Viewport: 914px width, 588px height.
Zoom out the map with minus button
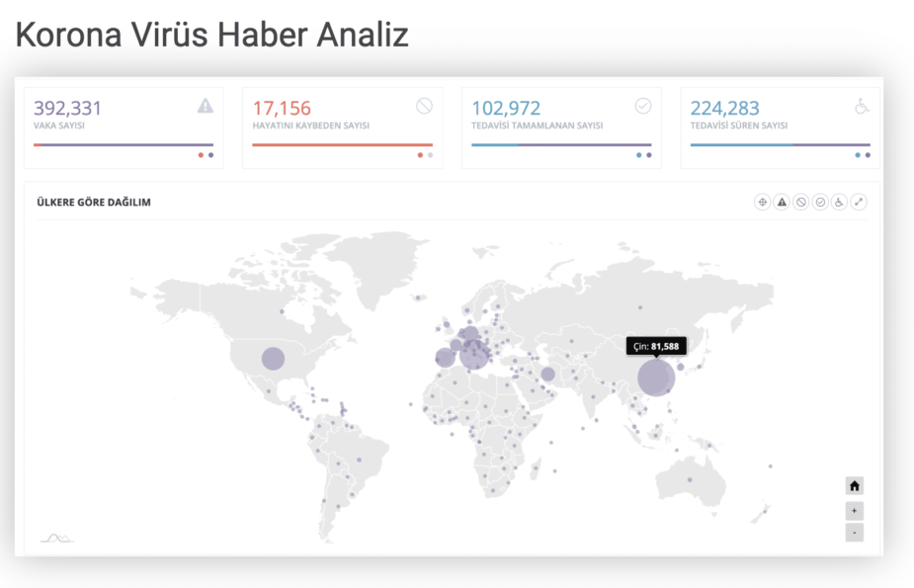click(x=855, y=533)
